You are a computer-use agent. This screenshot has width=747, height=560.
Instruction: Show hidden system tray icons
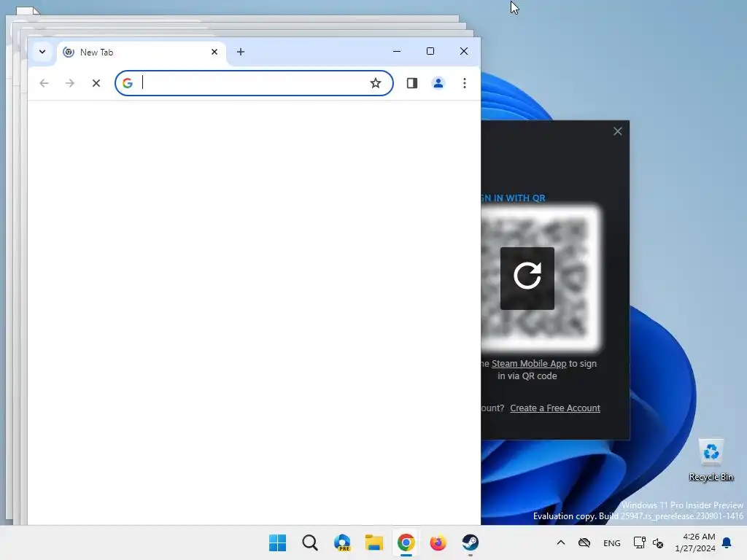[561, 542]
